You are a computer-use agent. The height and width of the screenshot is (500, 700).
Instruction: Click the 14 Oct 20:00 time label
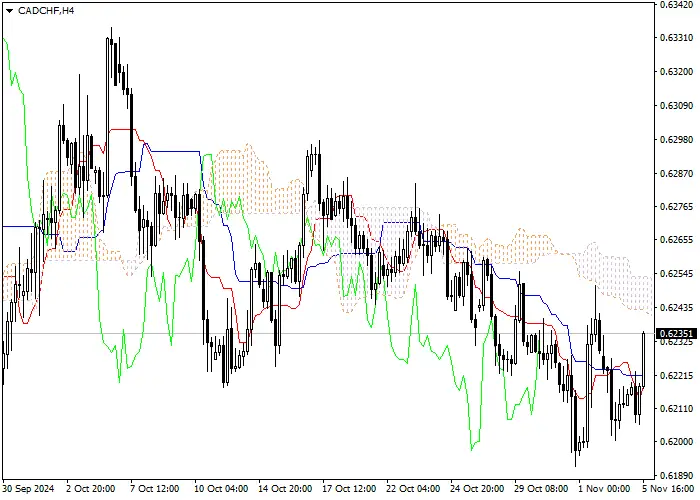pos(285,489)
